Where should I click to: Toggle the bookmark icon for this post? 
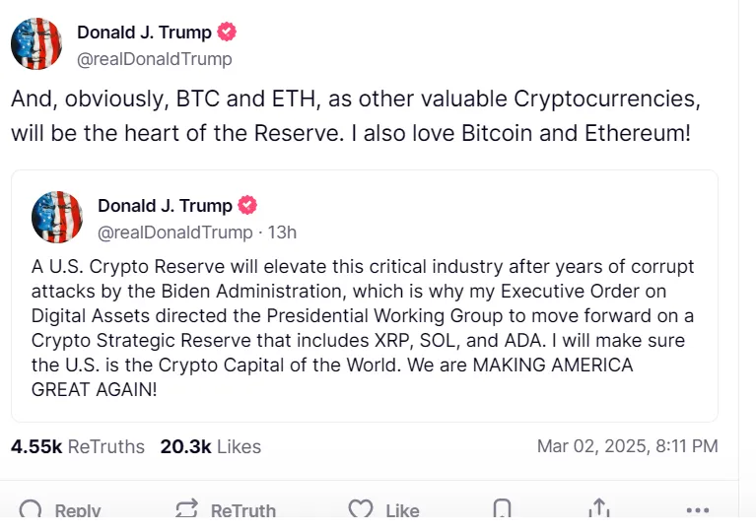click(x=502, y=509)
